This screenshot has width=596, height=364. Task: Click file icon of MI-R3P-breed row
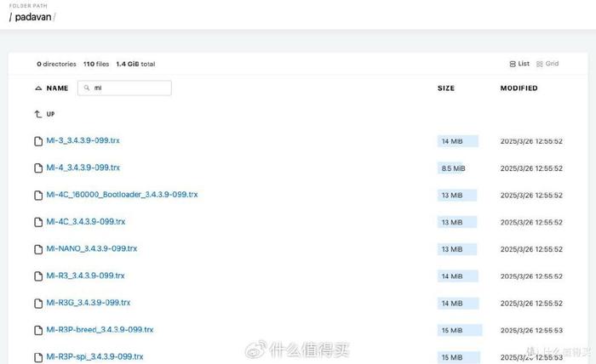[38, 330]
